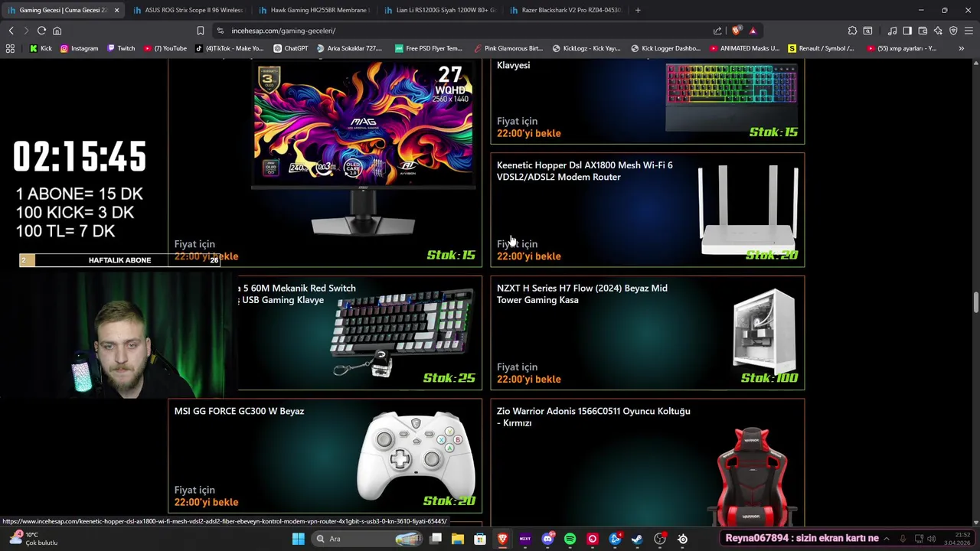Open the Renault / Symbol bookmark
Viewport: 980px width, 551px height.
click(821, 48)
